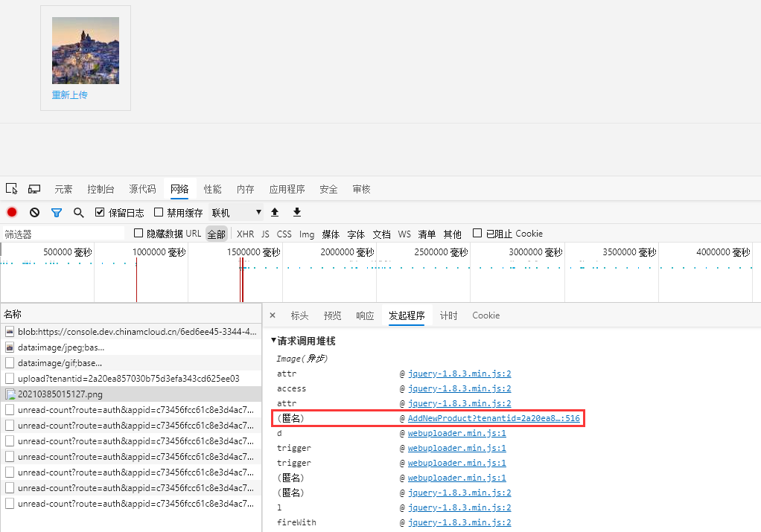Open the 审核 tab
The height and width of the screenshot is (532, 761).
coord(362,189)
